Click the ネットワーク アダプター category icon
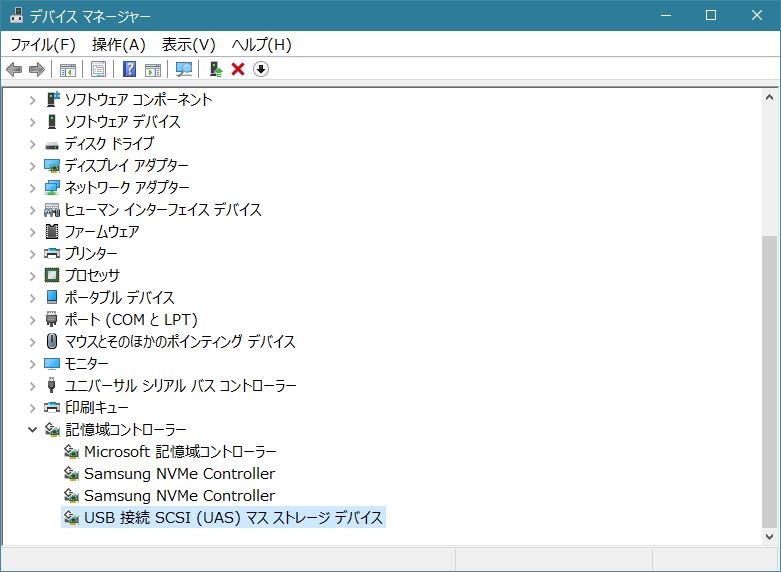The width and height of the screenshot is (781, 572). (x=52, y=187)
